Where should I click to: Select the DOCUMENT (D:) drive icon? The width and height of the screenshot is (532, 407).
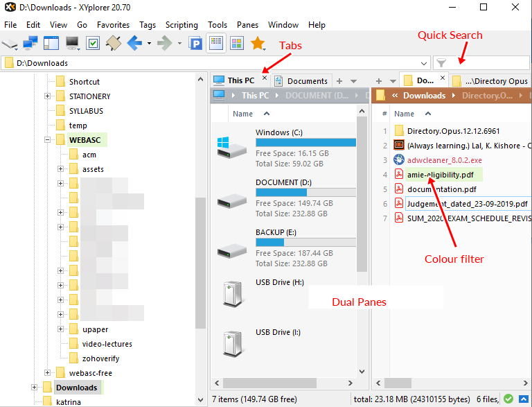point(232,201)
